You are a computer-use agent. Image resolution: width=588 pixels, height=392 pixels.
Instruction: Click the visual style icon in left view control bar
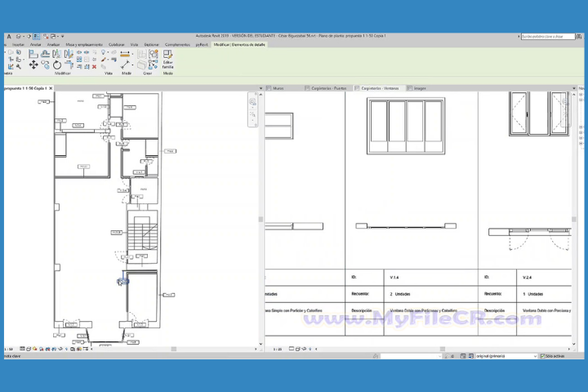click(x=29, y=349)
